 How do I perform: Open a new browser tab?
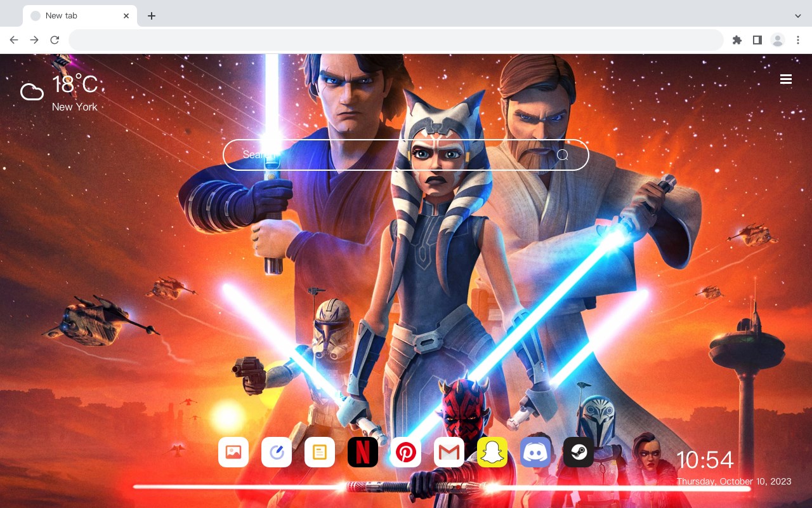[151, 16]
